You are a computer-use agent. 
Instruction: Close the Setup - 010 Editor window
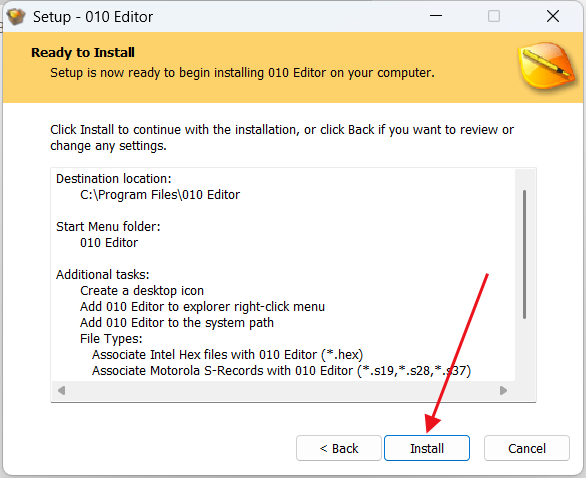tap(553, 16)
